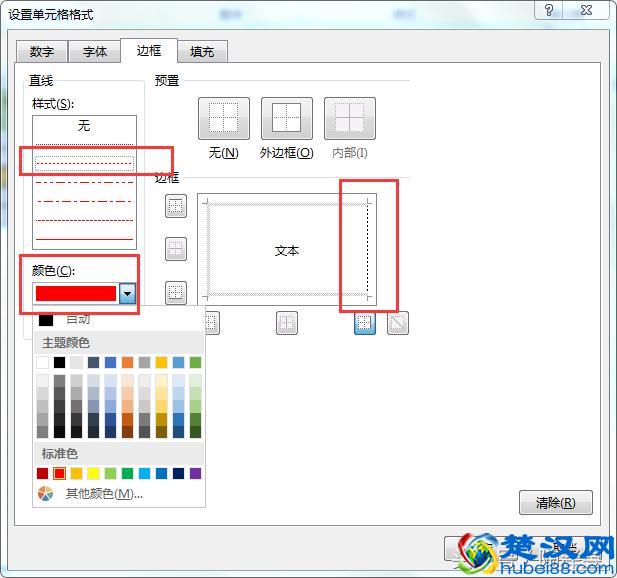Pick the green standard color
Viewport: 617px width, 578px height.
click(127, 473)
